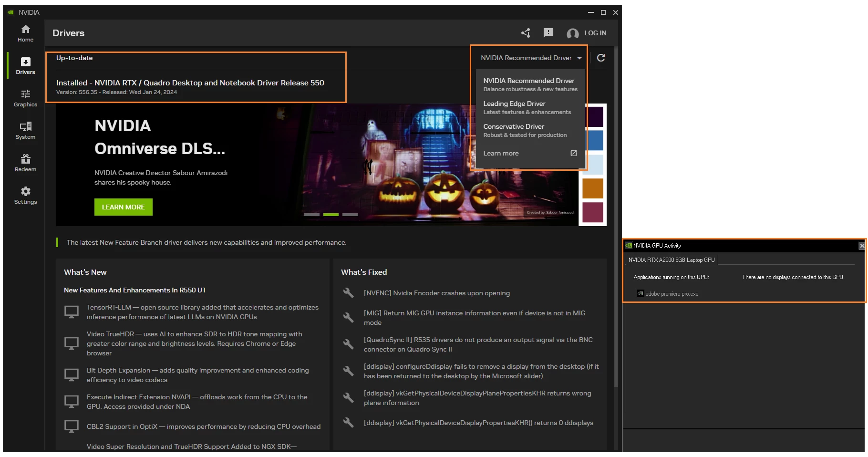Click Version 556.35 release text

pos(116,92)
